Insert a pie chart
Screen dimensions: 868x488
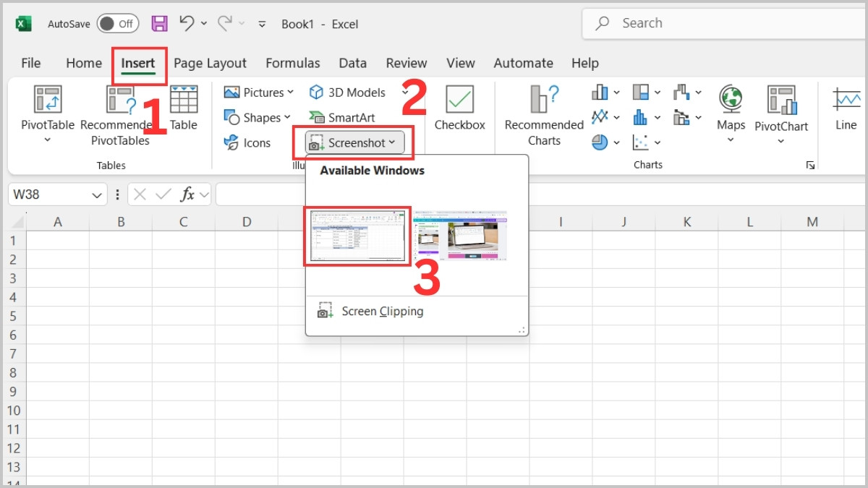(600, 142)
